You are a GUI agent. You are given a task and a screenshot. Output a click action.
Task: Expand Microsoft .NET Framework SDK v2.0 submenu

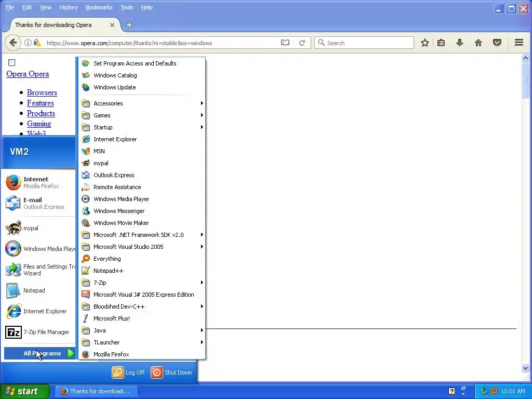pyautogui.click(x=142, y=235)
